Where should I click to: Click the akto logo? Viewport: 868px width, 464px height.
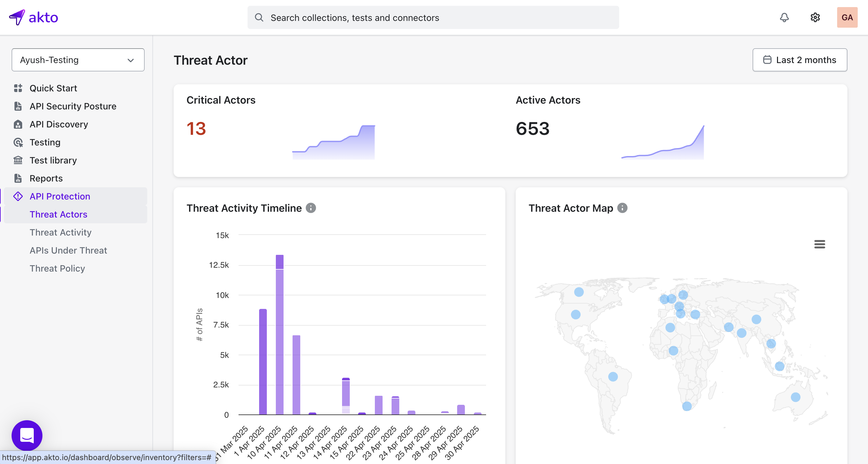[34, 17]
